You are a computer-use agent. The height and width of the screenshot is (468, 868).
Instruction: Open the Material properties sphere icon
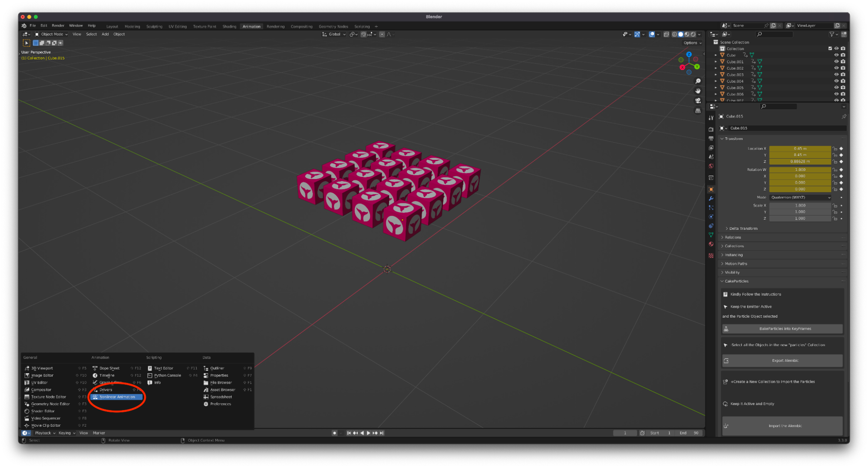[x=711, y=244]
